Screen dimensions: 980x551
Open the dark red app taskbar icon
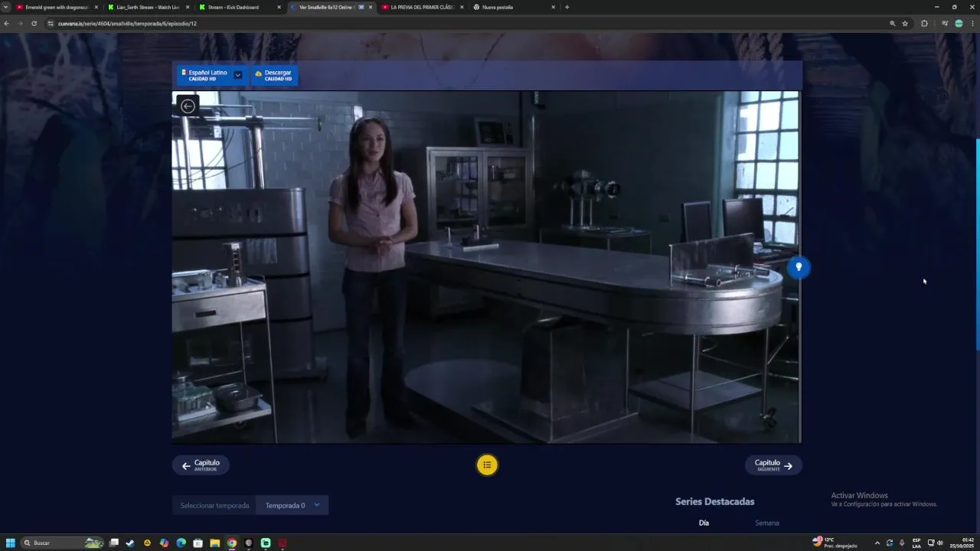click(x=283, y=543)
